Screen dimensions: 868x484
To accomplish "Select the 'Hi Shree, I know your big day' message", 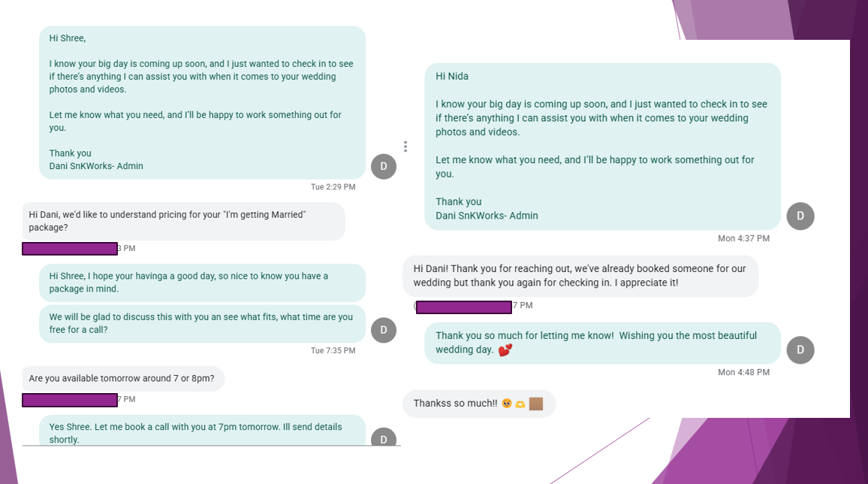I will tap(202, 102).
